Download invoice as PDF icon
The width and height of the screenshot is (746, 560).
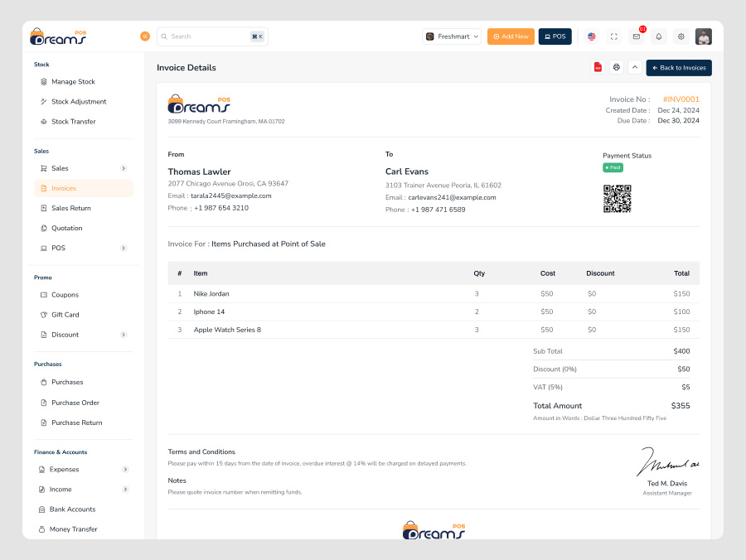(598, 67)
